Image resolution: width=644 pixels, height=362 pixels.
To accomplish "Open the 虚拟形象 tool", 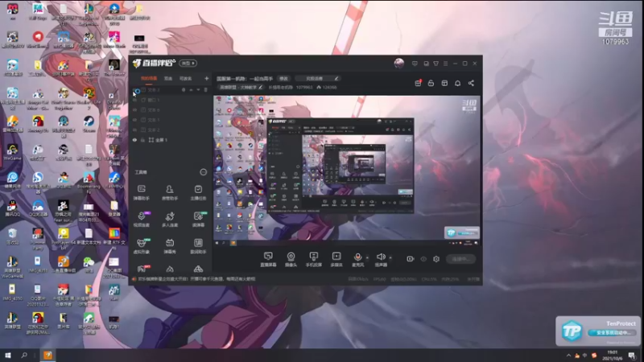I will (x=142, y=246).
